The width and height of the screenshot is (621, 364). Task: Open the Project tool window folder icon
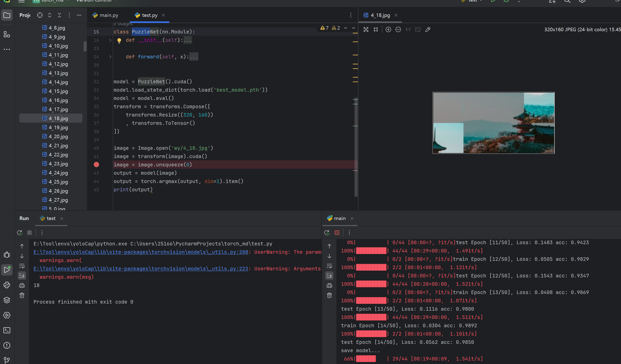tap(7, 15)
